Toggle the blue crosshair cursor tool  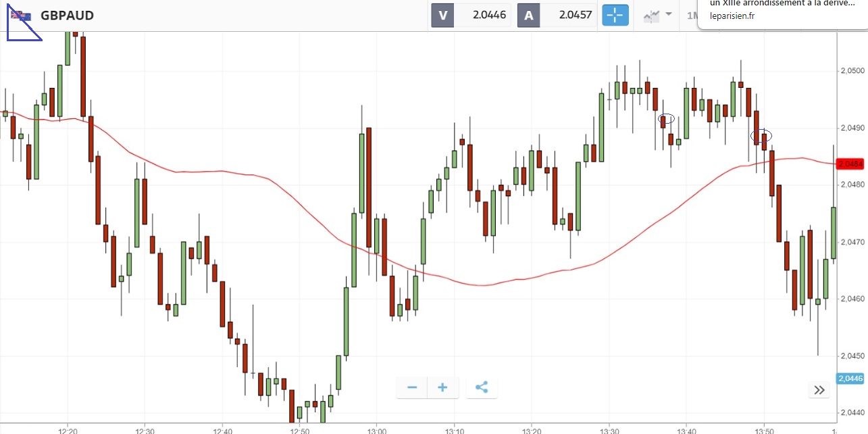pyautogui.click(x=615, y=16)
